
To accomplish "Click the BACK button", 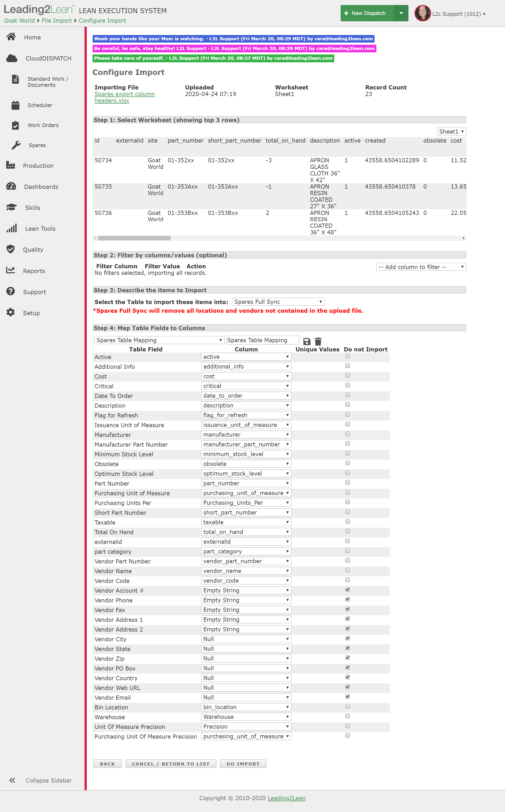I will click(108, 764).
